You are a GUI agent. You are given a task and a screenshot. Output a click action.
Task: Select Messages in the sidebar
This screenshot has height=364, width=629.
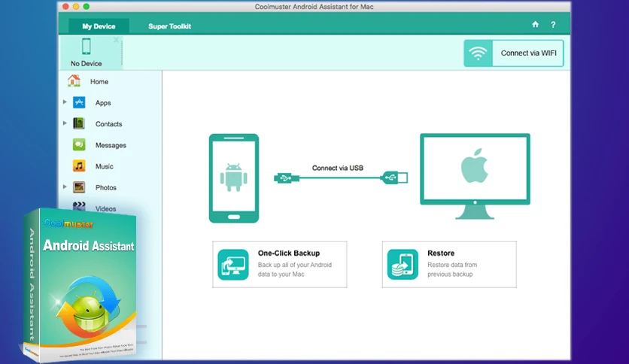click(111, 145)
